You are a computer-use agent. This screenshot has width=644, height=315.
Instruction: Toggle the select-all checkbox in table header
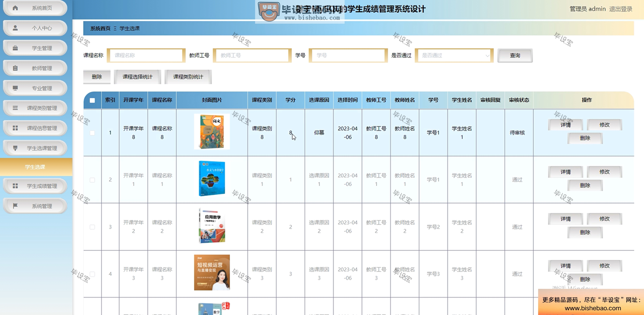tap(92, 100)
